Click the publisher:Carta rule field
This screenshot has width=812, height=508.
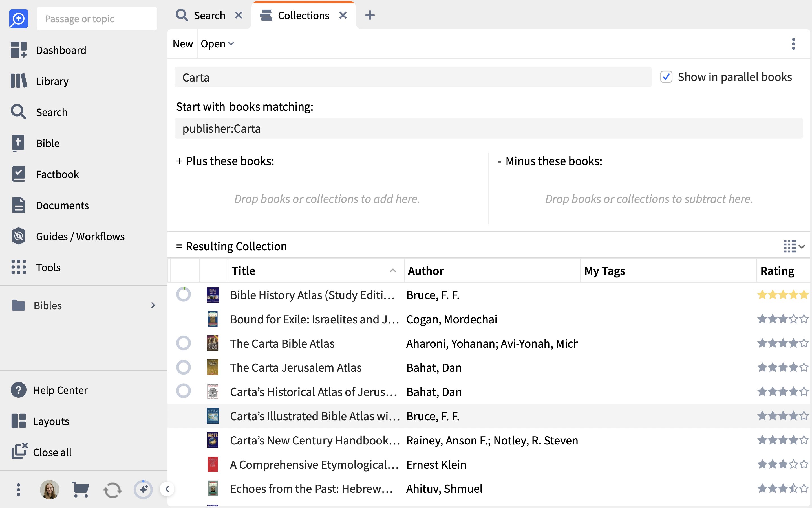click(489, 128)
